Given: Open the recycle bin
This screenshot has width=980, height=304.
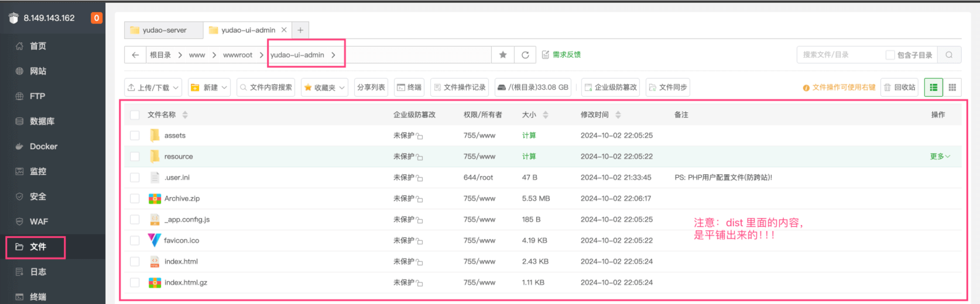Looking at the screenshot, I should point(899,88).
